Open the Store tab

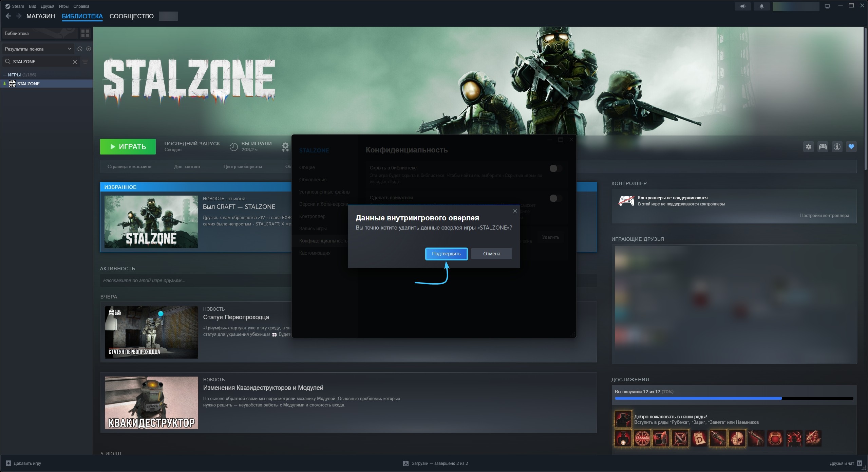tap(41, 16)
